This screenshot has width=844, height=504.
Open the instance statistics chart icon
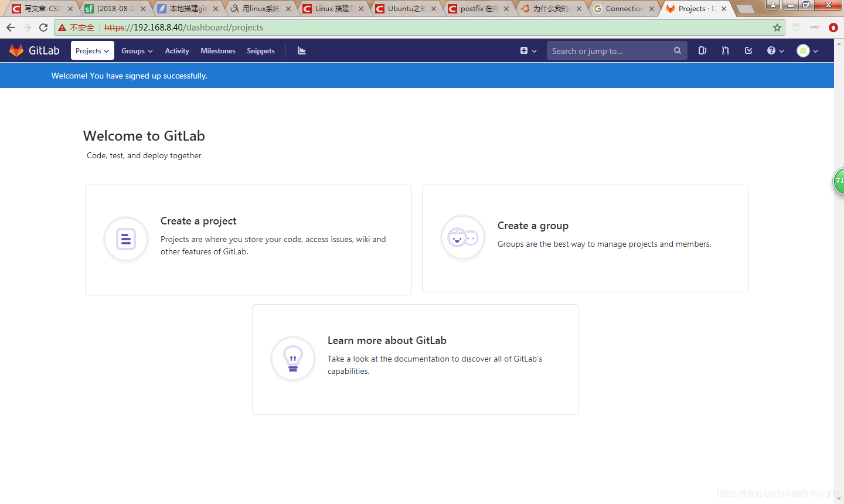[302, 51]
